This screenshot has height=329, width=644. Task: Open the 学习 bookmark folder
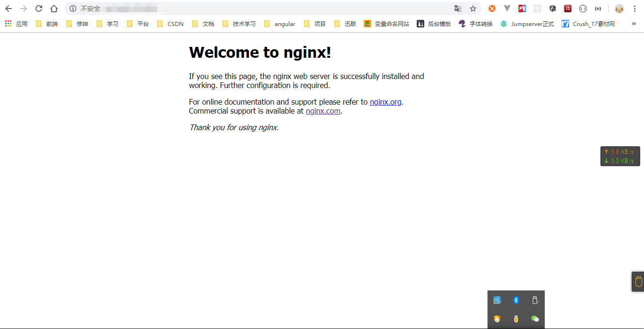(107, 24)
